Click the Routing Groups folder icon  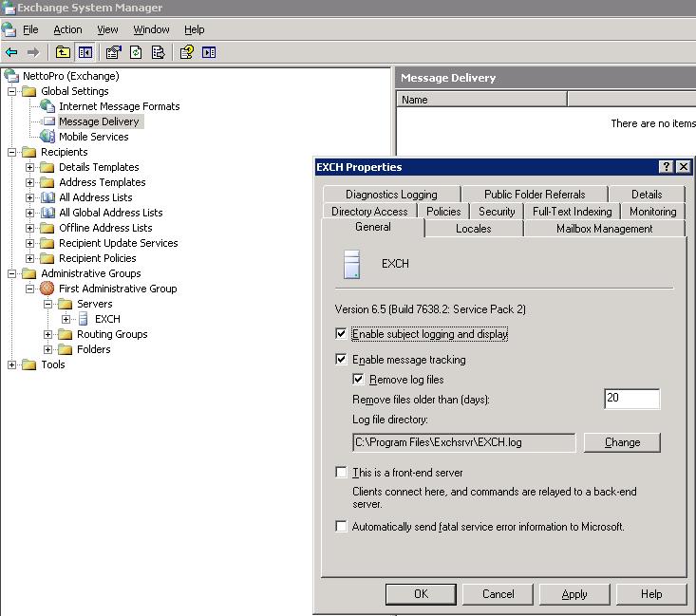point(65,334)
